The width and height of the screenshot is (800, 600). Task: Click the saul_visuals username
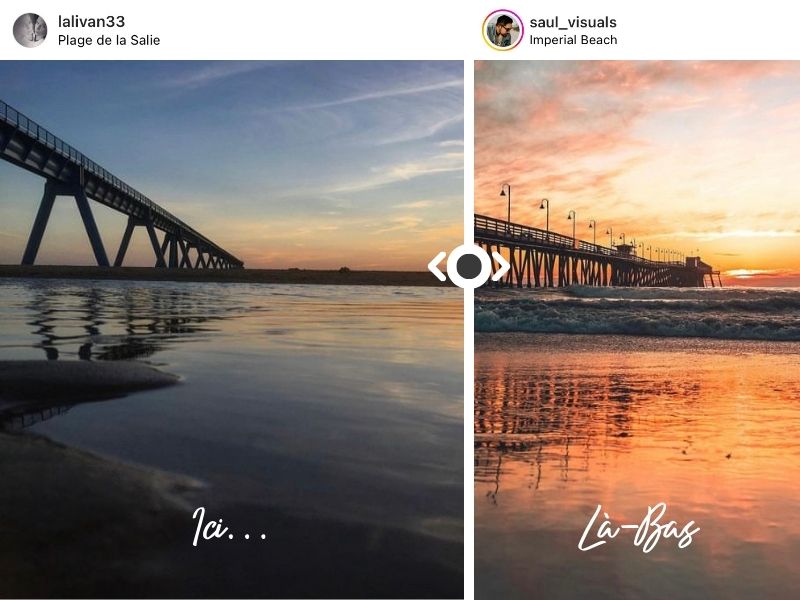(x=573, y=22)
